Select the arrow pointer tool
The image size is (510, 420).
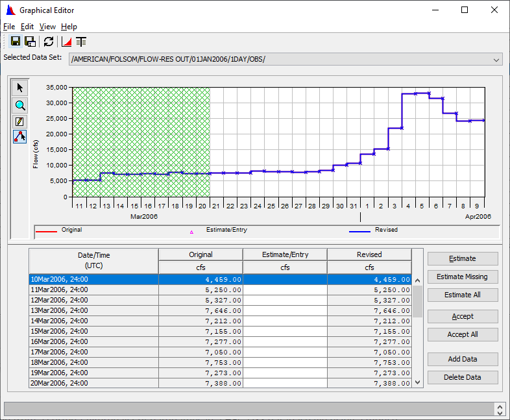pos(19,88)
